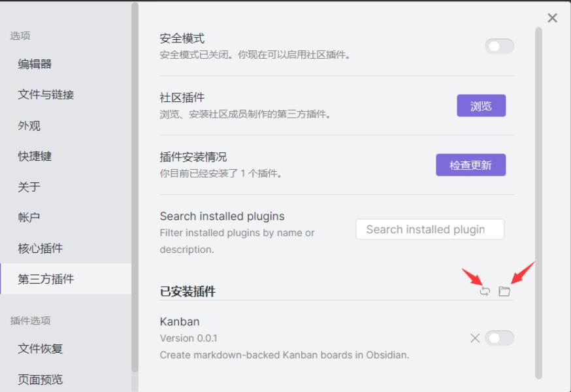571x392 pixels.
Task: Open 页面预览 plugin options
Action: click(x=65, y=379)
